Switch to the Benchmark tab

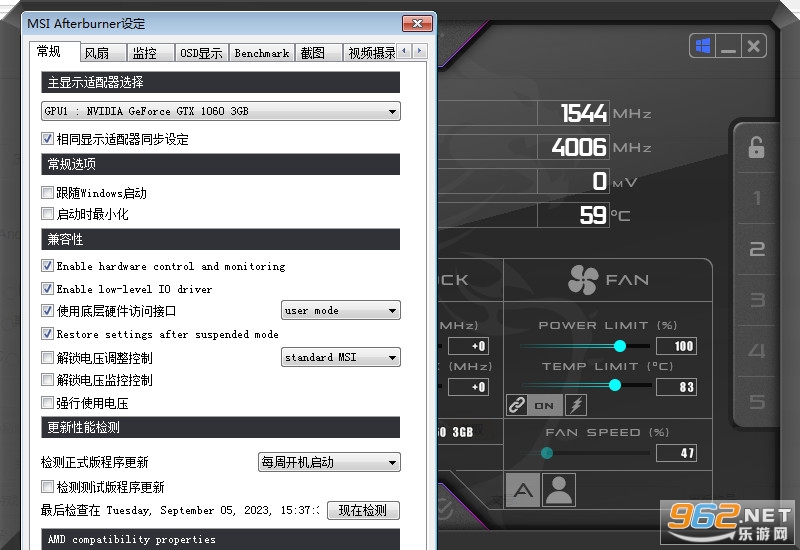coord(262,53)
